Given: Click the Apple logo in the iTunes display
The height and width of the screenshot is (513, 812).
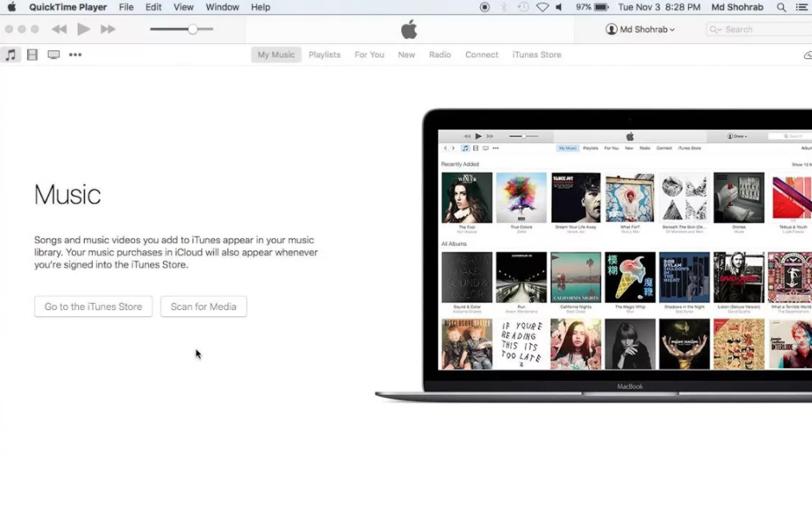Looking at the screenshot, I should (409, 30).
